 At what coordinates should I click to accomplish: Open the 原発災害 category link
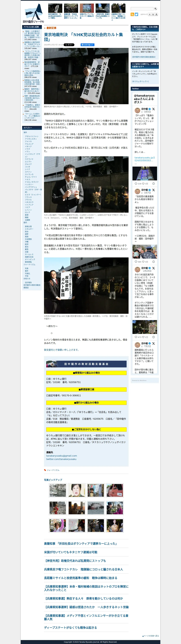click(28, 226)
